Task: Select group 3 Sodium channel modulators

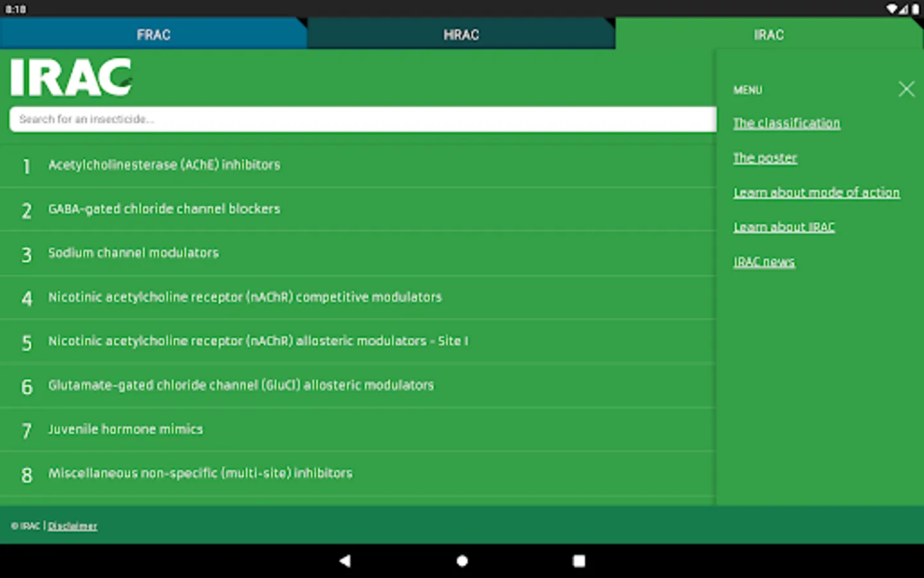Action: pyautogui.click(x=357, y=254)
